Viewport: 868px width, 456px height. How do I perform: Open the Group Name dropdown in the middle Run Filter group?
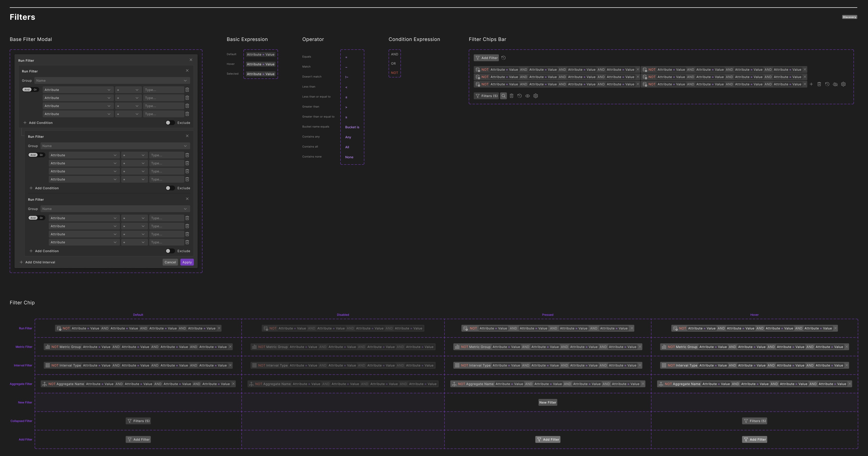115,146
